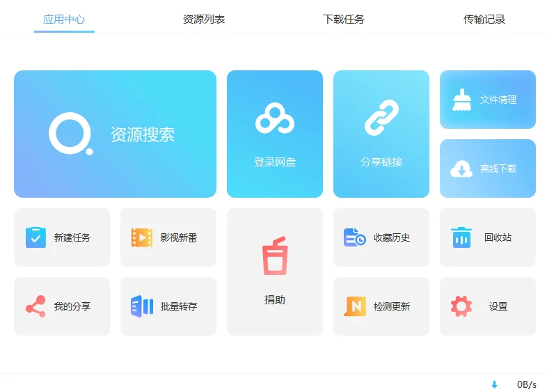Click the 捐助 label text
This screenshot has width=547, height=392.
(275, 300)
